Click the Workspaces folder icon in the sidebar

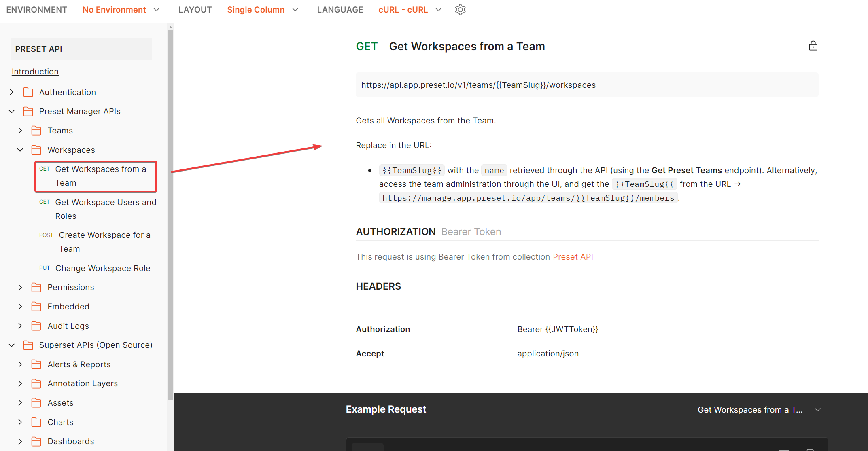click(36, 150)
